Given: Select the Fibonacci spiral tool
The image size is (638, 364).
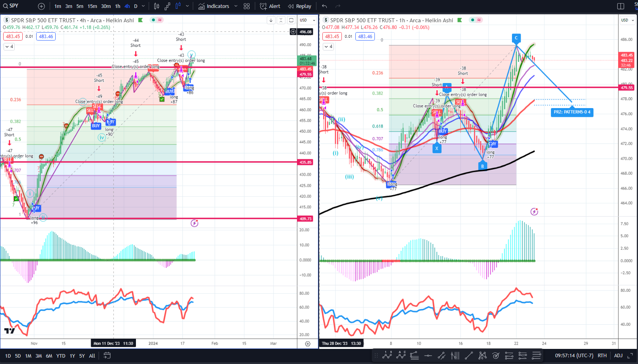Looking at the screenshot, I should click(x=496, y=355).
